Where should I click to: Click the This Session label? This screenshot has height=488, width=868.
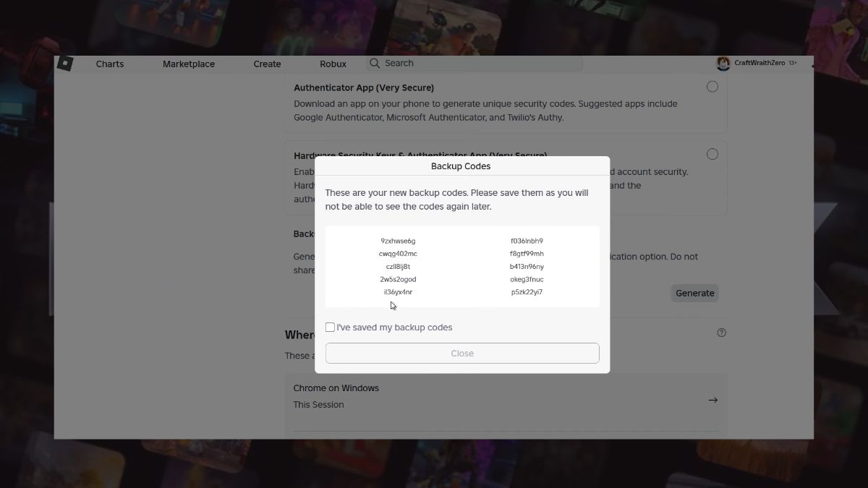coord(318,405)
